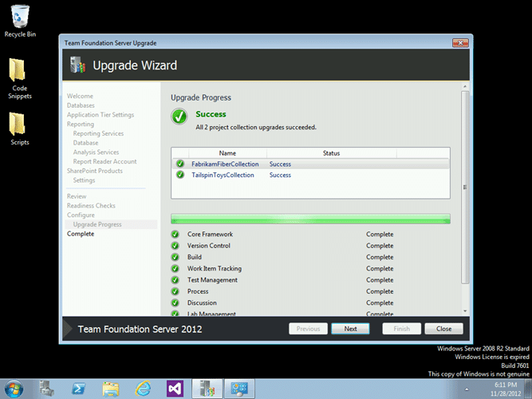
Task: Launch Internet Explorer from the taskbar
Action: (143, 389)
